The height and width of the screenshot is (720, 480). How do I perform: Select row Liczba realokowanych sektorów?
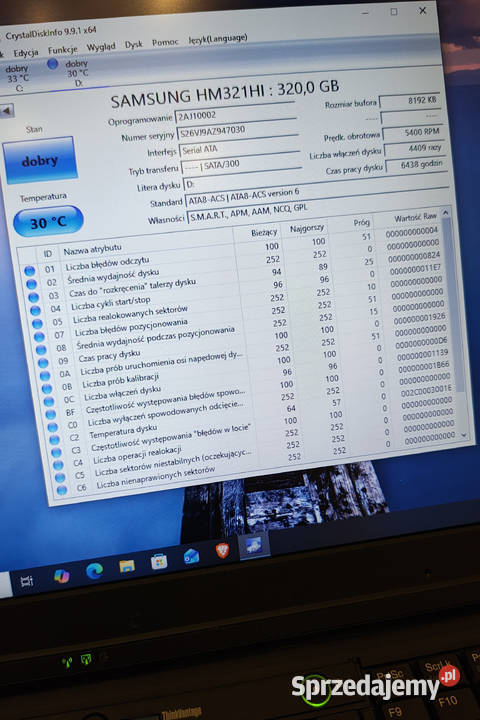(240, 304)
